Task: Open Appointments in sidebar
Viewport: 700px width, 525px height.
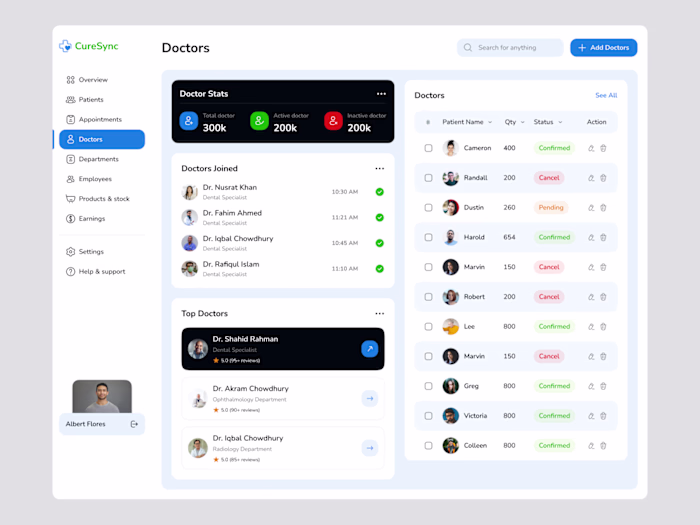Action: pos(102,120)
